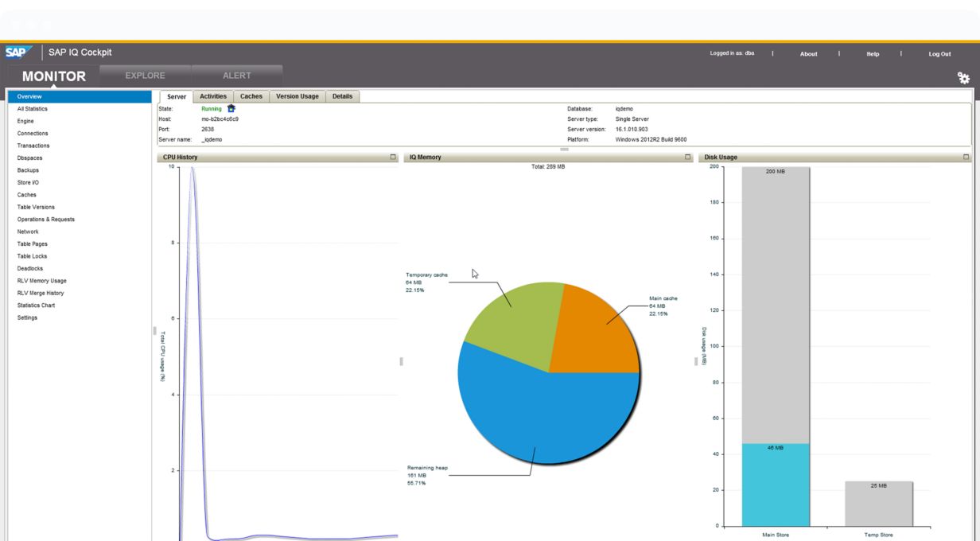Maximize the CPU History panel
The image size is (980, 541).
pyautogui.click(x=393, y=158)
